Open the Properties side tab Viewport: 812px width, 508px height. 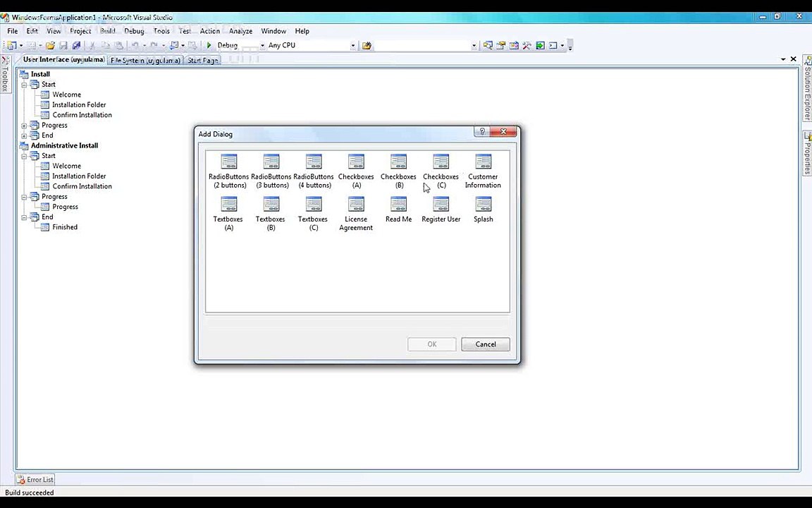pyautogui.click(x=807, y=153)
